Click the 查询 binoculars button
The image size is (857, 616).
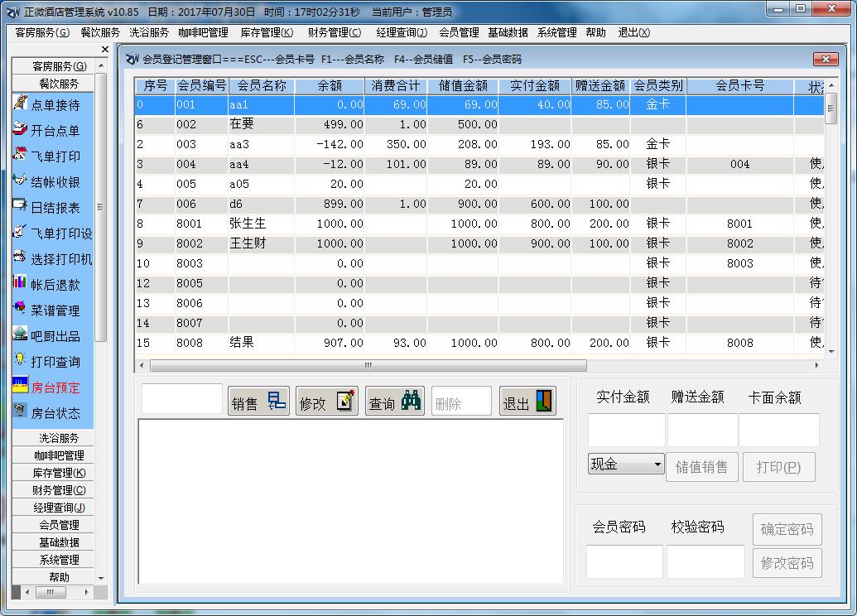pos(395,402)
